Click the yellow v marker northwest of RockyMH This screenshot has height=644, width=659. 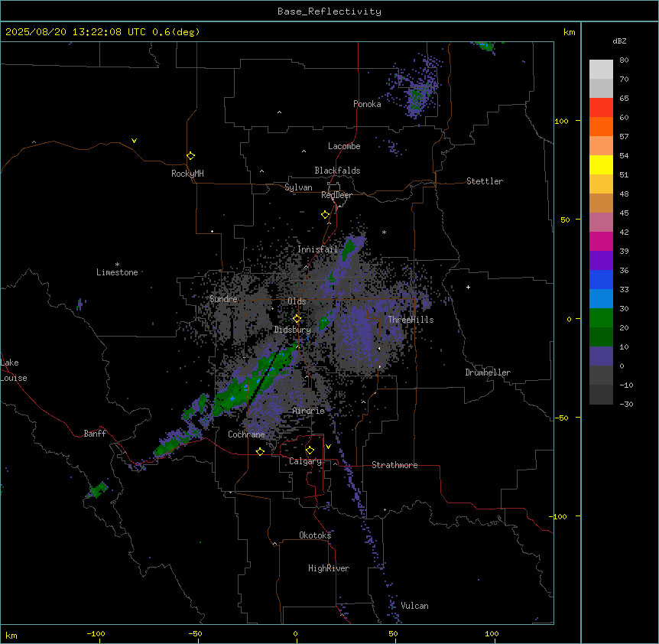134,141
